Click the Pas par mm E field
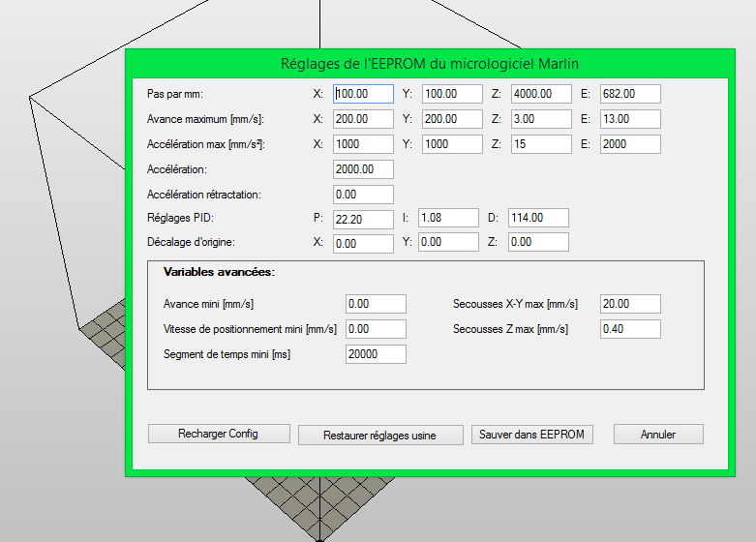This screenshot has height=542, width=756. click(x=630, y=94)
